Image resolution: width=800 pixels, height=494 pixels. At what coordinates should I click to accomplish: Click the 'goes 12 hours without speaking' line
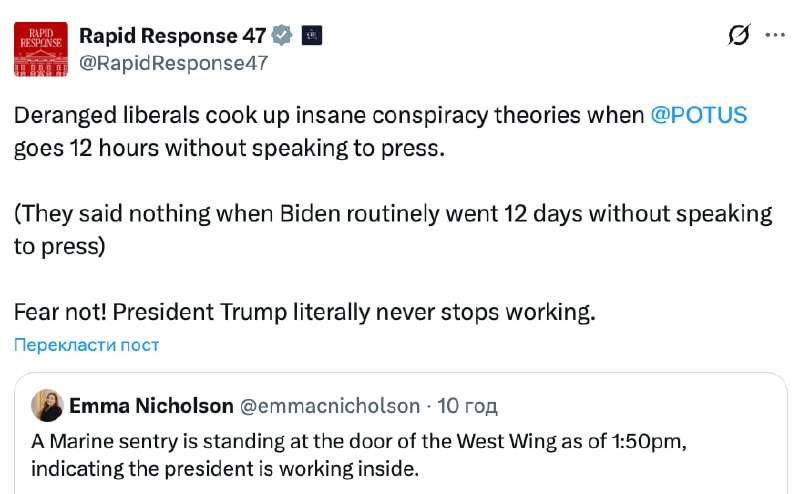pos(228,148)
